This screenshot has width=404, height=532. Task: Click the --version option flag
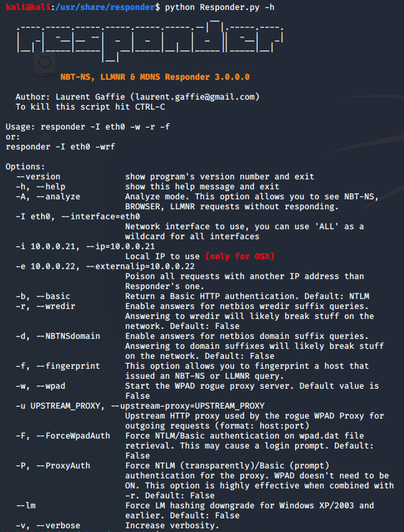tap(38, 177)
